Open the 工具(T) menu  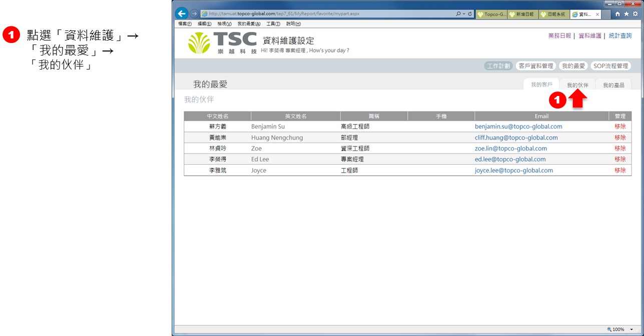pos(273,23)
